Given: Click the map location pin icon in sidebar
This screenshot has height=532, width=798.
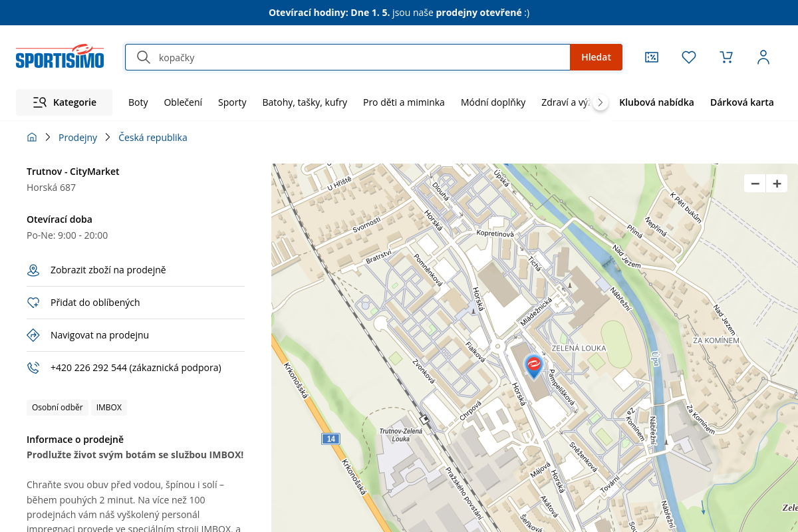Looking at the screenshot, I should point(33,270).
